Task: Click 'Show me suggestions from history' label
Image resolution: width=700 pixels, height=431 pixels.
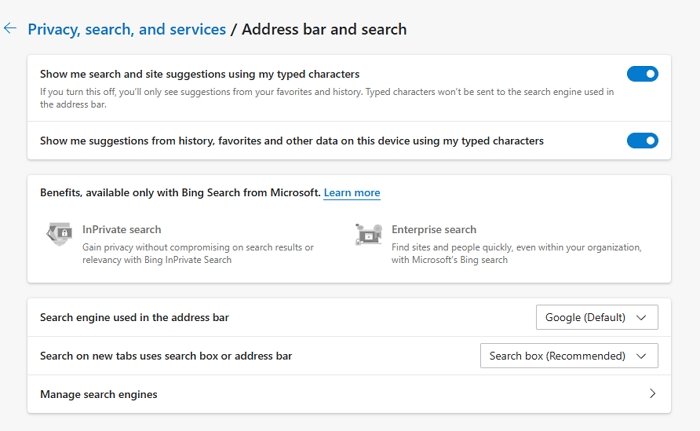Action: (x=291, y=141)
